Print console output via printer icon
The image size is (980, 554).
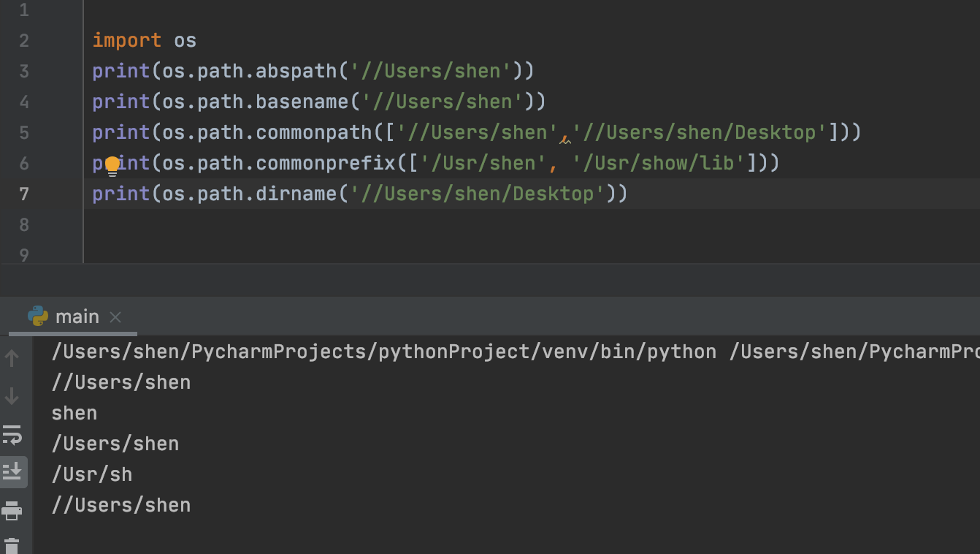tap(12, 510)
